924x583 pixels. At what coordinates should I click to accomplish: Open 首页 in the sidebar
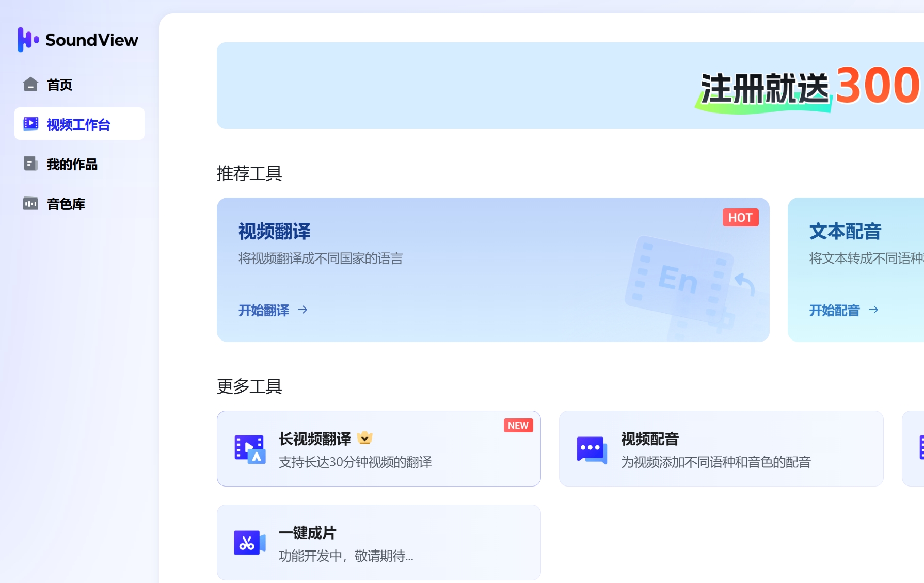[59, 85]
